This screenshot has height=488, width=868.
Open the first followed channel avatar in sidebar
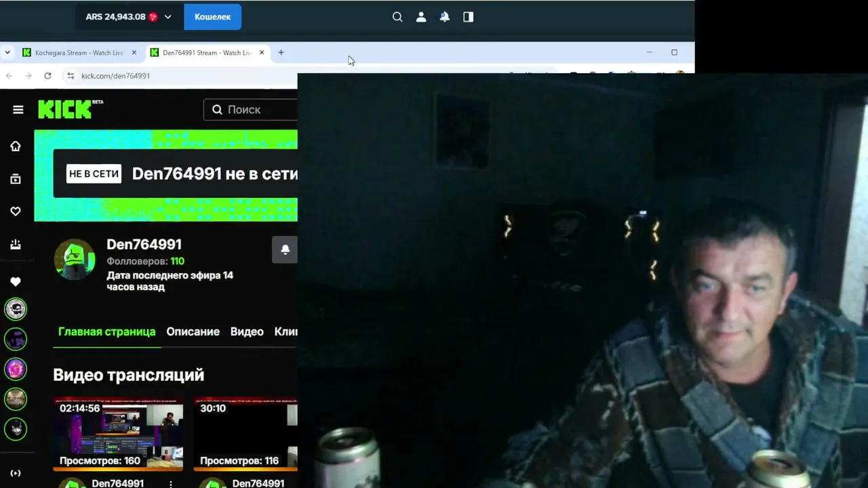(16, 309)
